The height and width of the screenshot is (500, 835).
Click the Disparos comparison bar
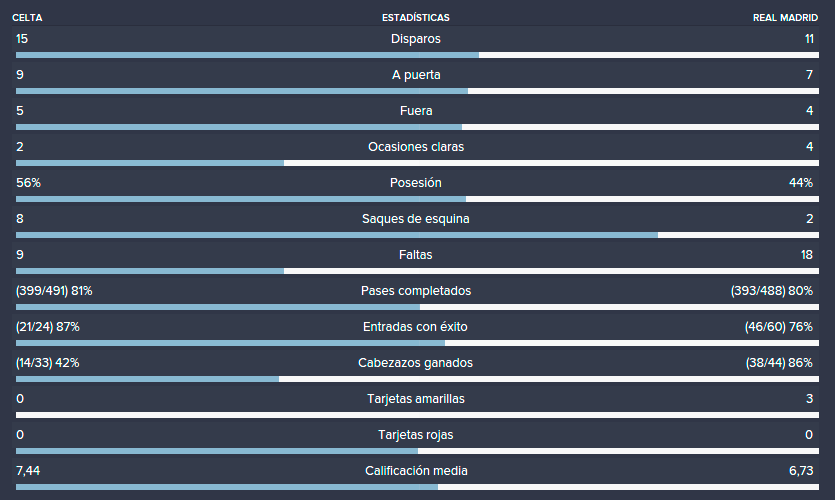(417, 55)
